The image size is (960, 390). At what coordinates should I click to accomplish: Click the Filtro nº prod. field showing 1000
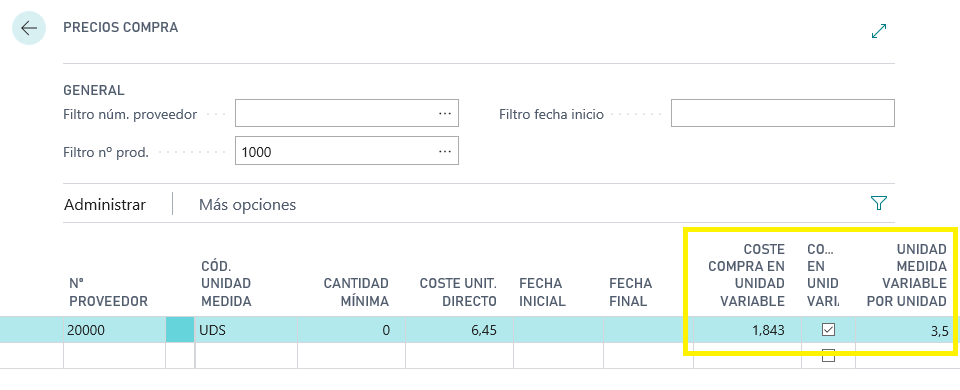coord(347,151)
